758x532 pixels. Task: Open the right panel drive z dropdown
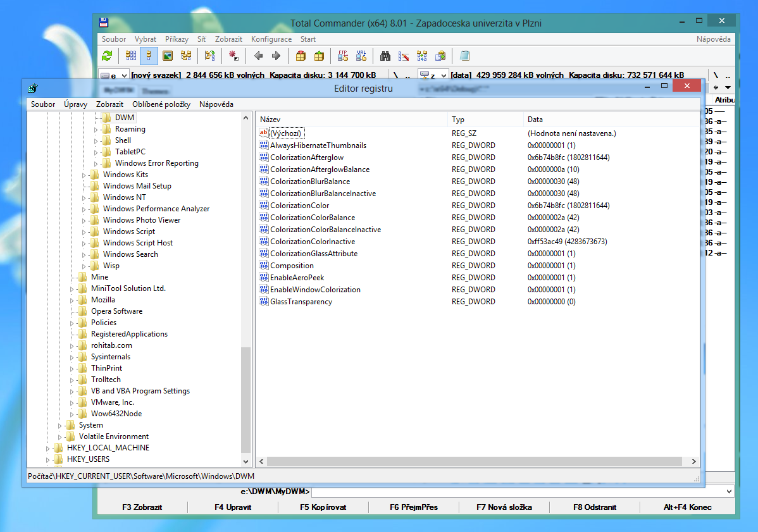point(444,75)
